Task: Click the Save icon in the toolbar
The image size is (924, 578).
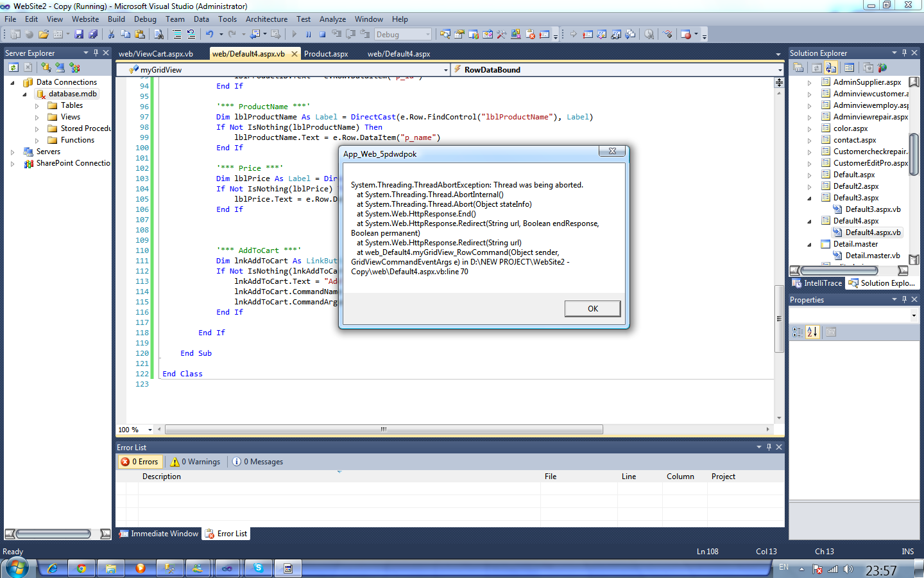Action: click(x=79, y=35)
